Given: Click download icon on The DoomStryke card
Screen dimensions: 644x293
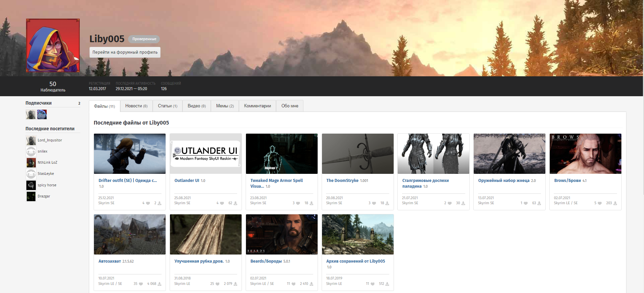Looking at the screenshot, I should (387, 203).
